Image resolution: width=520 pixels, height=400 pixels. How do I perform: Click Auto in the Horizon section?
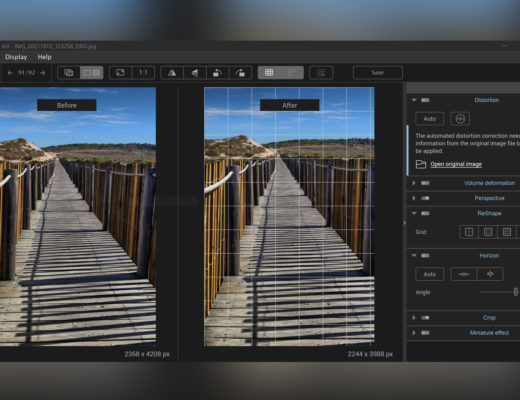430,274
